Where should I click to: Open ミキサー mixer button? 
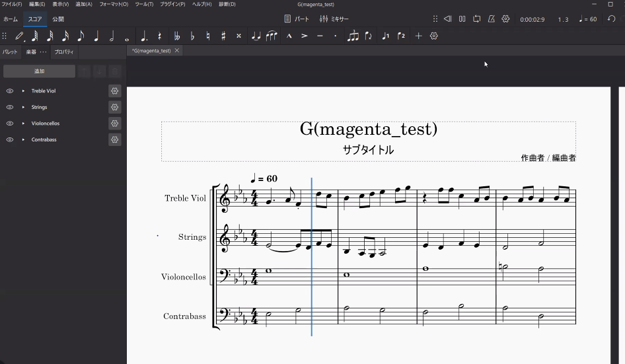334,18
